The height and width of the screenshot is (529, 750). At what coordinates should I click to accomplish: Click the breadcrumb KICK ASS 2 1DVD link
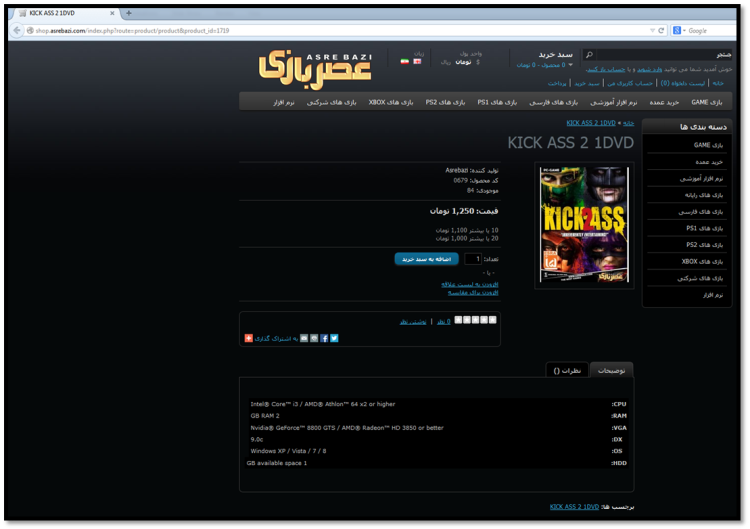591,123
